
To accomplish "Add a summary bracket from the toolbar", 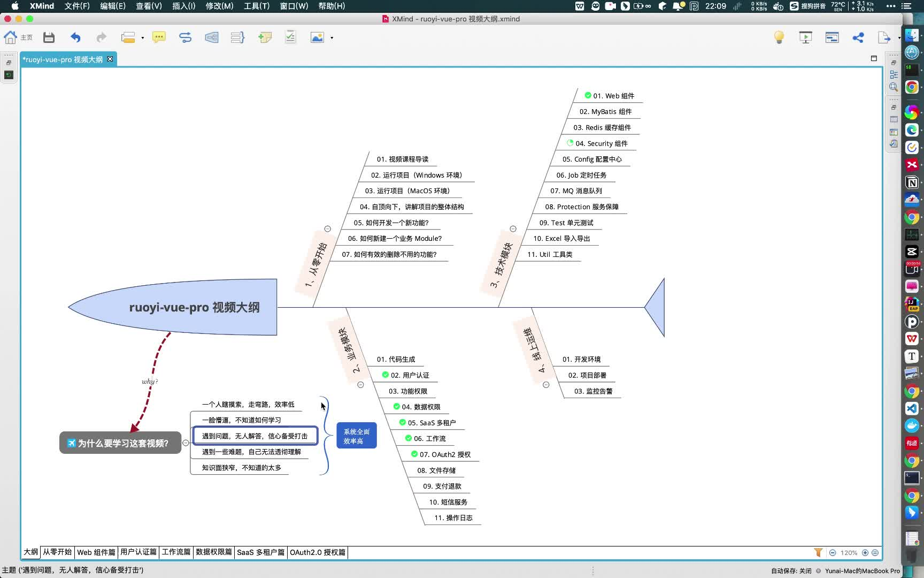I will pos(237,37).
